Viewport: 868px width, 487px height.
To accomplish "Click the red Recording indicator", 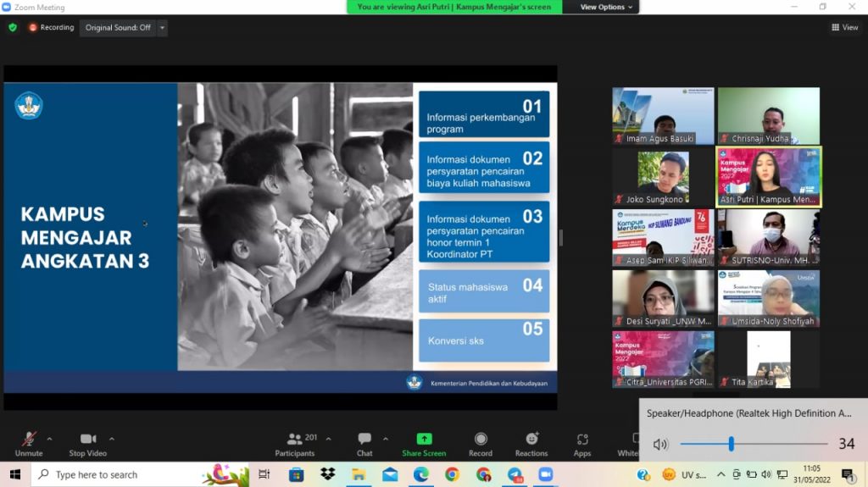I will tap(52, 27).
